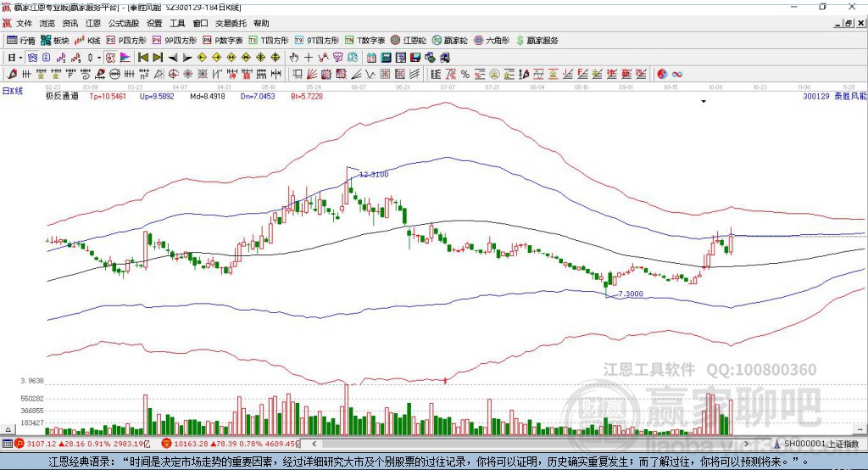Open the 文件 menu
This screenshot has height=470, width=868.
pyautogui.click(x=24, y=23)
